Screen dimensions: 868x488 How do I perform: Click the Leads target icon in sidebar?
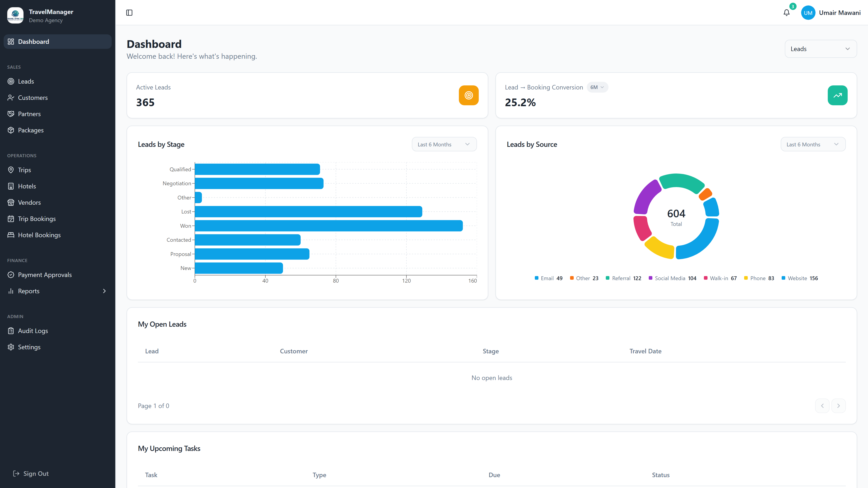(x=11, y=82)
